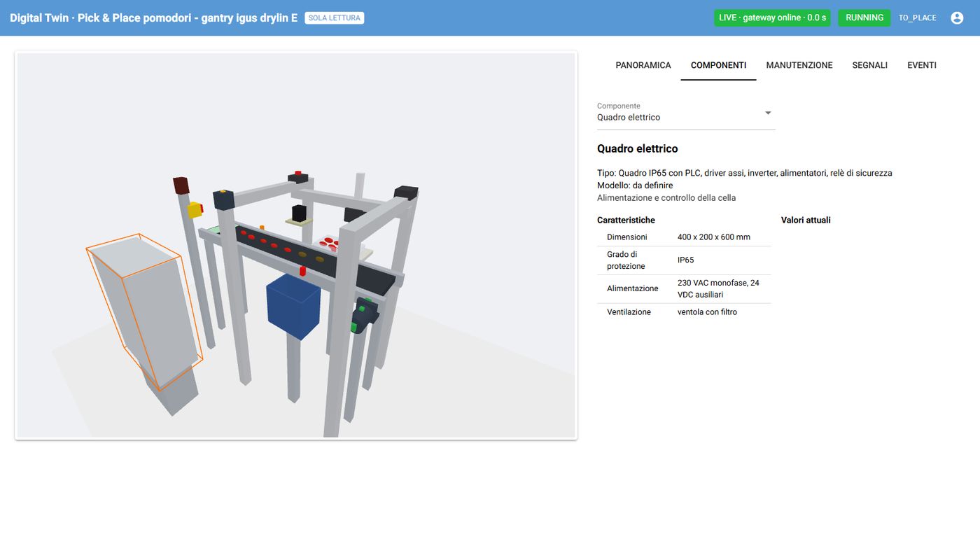The width and height of the screenshot is (980, 560).
Task: Click the Digital Twin page title
Action: [153, 17]
